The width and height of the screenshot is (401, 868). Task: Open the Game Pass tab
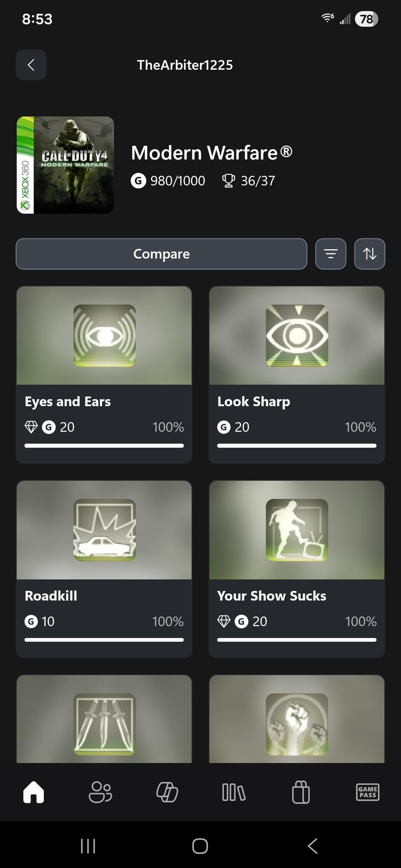pos(368,792)
